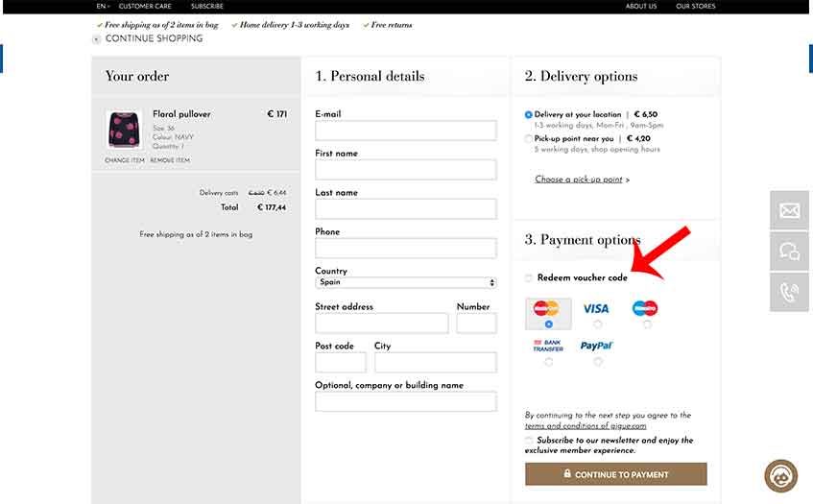Click the Visa card logo
The image size is (813, 504).
pyautogui.click(x=596, y=309)
